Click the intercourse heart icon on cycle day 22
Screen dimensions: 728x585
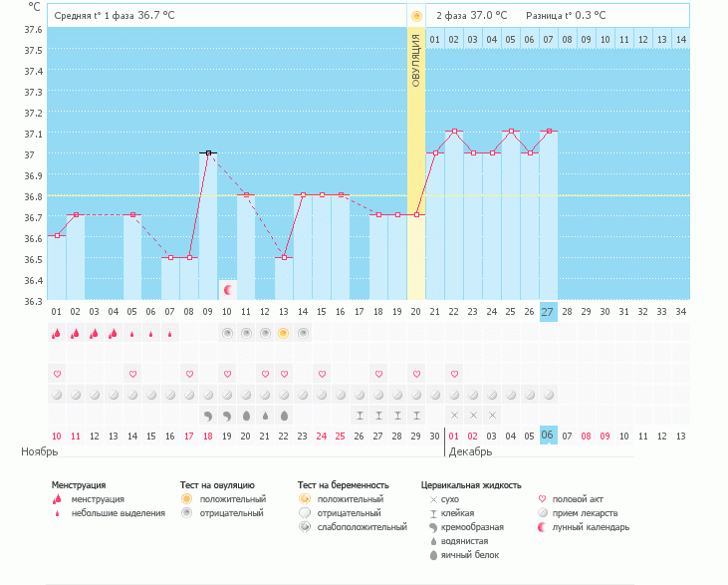click(x=454, y=374)
